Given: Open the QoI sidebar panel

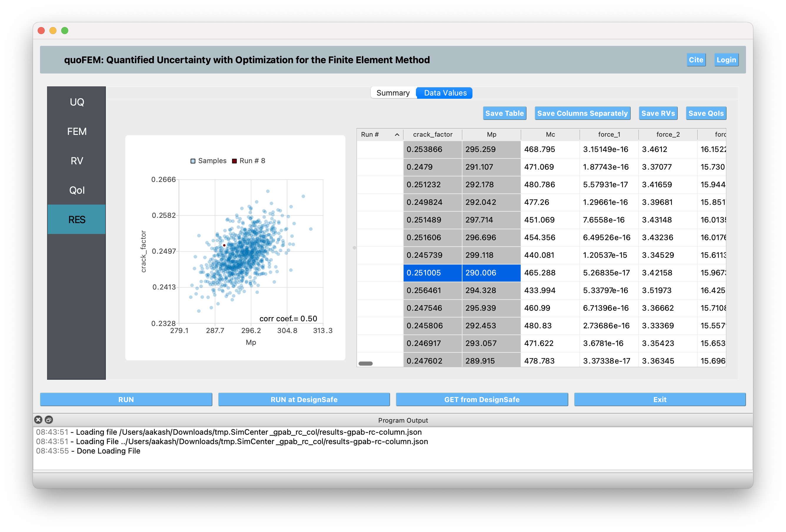Looking at the screenshot, I should [x=76, y=190].
